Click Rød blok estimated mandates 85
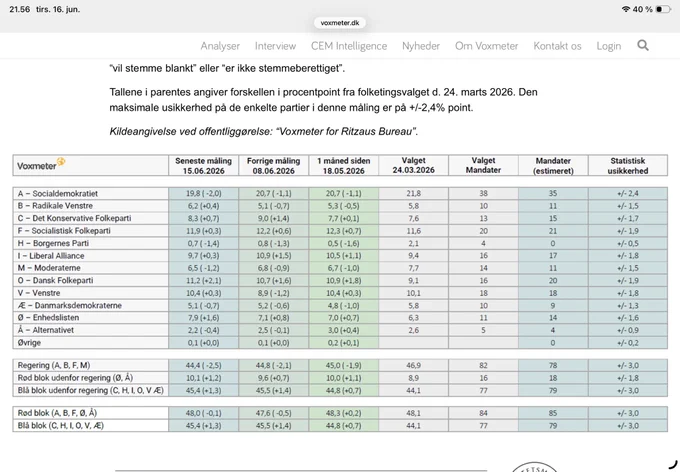 [x=553, y=413]
